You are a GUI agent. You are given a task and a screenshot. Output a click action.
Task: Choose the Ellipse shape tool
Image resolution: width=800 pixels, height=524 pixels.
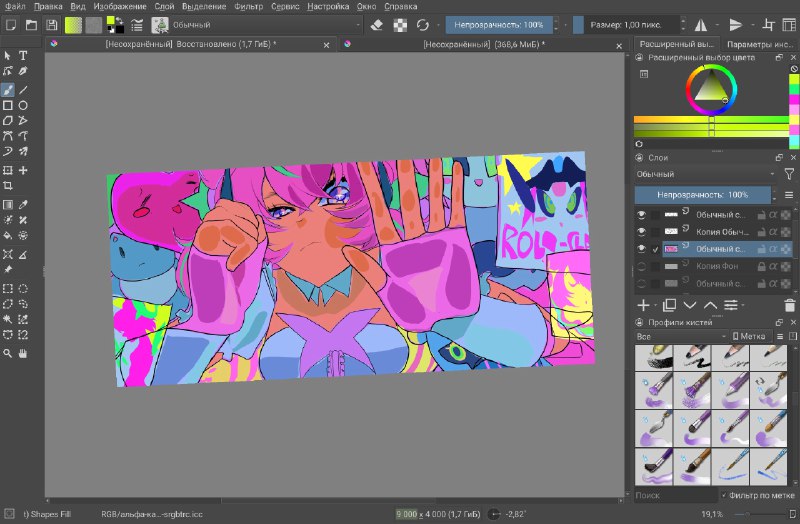pos(23,105)
